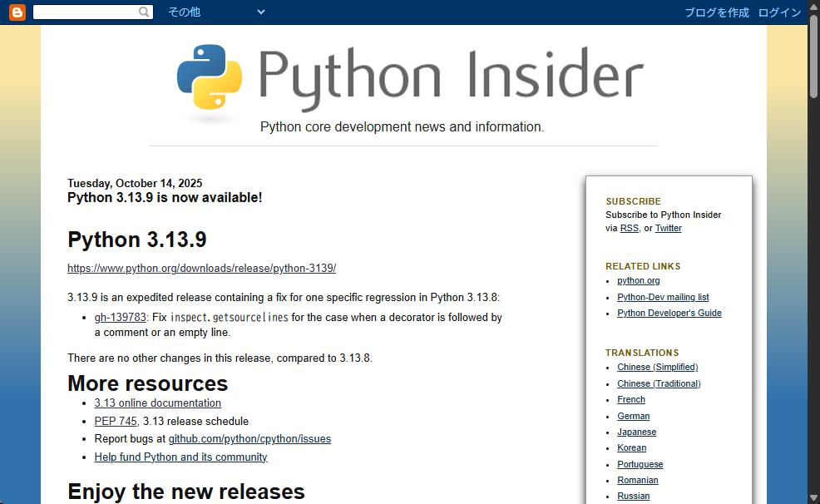Select the Chinese (Simplified) translation

pos(657,367)
